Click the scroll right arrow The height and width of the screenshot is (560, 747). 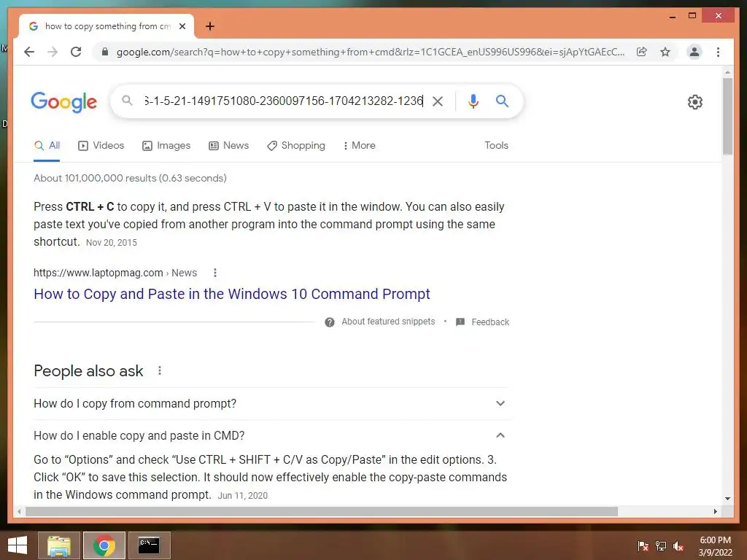(x=715, y=511)
